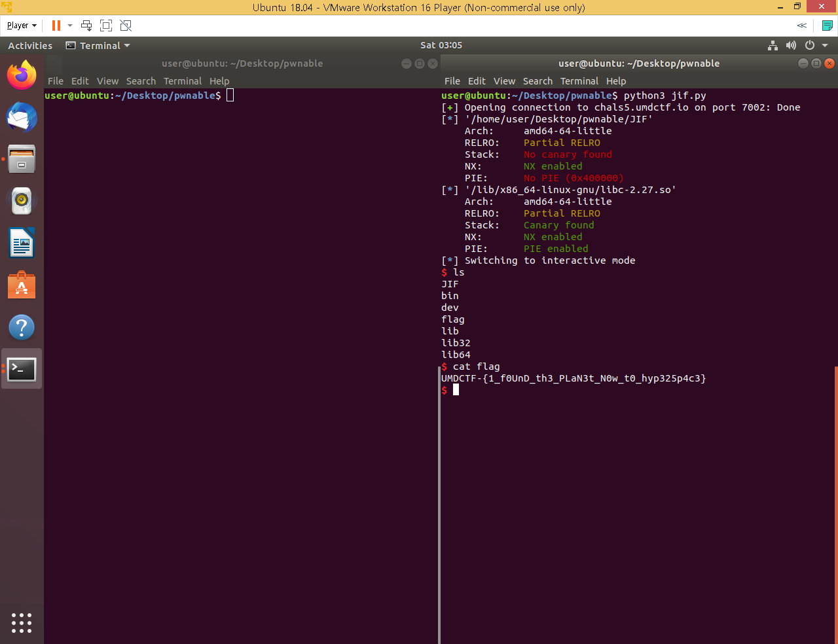
Task: Open Terminal menu in left terminal
Action: [183, 81]
